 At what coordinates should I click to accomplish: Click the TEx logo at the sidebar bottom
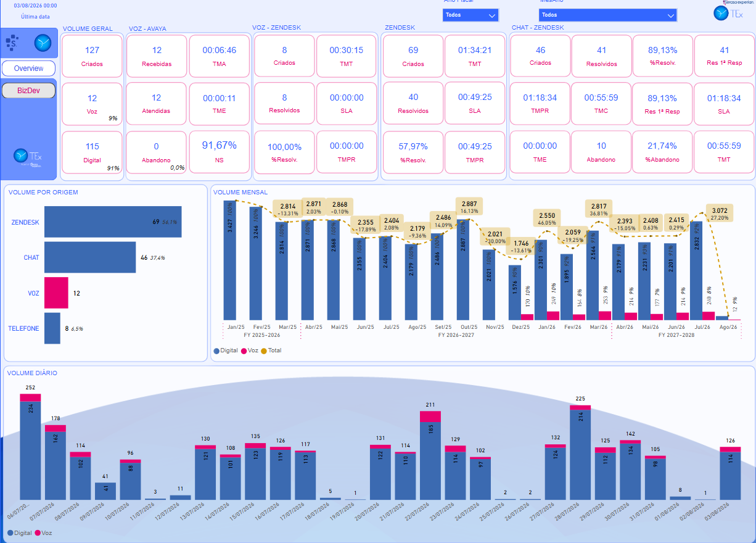click(29, 158)
